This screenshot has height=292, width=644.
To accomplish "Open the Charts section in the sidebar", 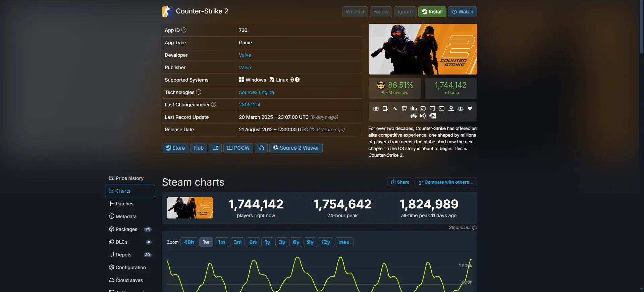I will pos(130,191).
